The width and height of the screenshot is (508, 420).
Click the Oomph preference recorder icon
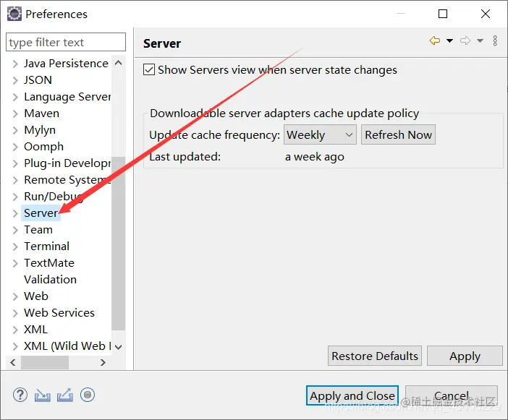click(88, 395)
